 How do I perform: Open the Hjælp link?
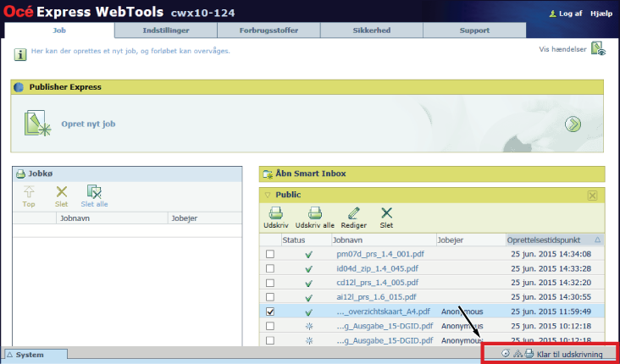(x=601, y=14)
